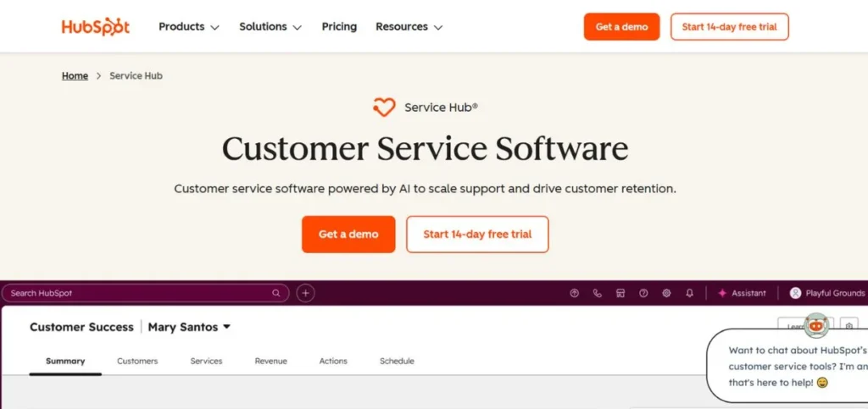This screenshot has height=409, width=868.
Task: Open the marketplace store icon
Action: click(620, 294)
